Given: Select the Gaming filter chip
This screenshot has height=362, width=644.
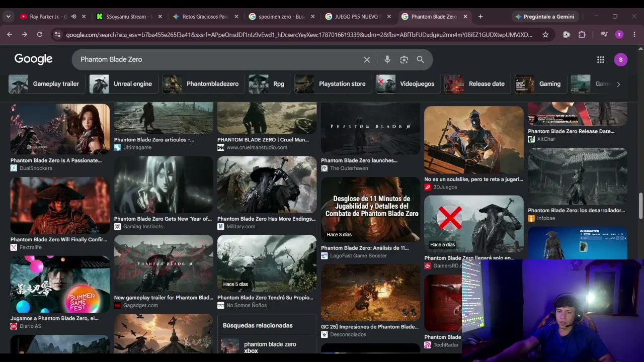Looking at the screenshot, I should [x=541, y=84].
